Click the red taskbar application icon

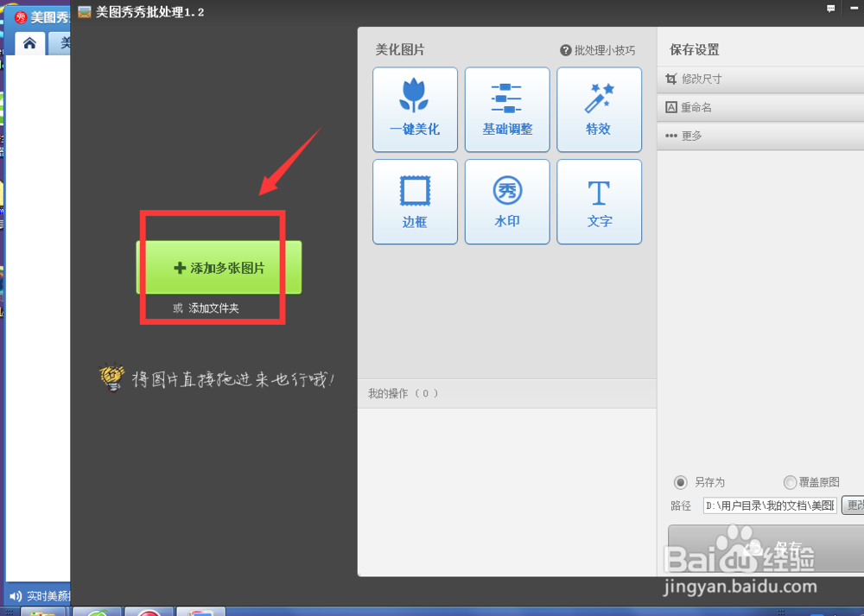[x=149, y=613]
